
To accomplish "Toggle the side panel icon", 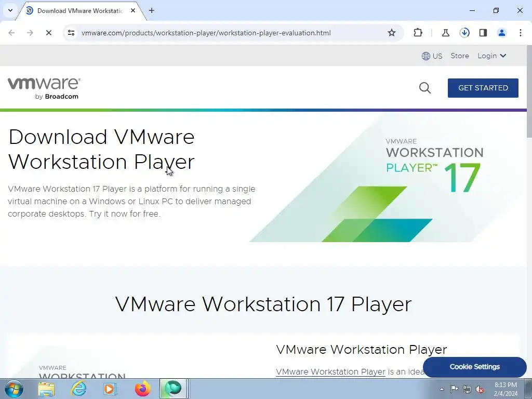I will pyautogui.click(x=483, y=33).
